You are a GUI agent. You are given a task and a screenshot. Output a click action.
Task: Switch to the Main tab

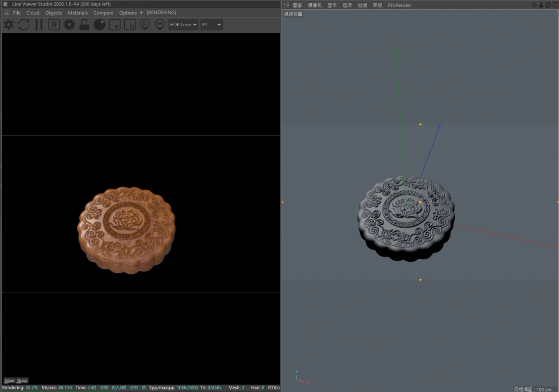click(x=10, y=380)
